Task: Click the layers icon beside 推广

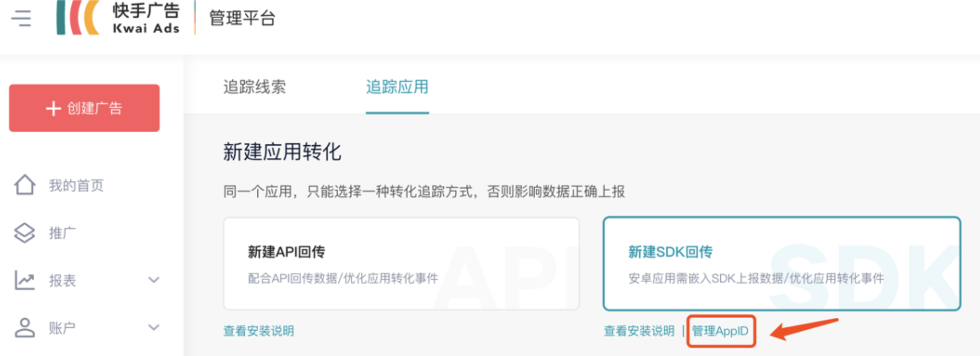Action: (25, 233)
